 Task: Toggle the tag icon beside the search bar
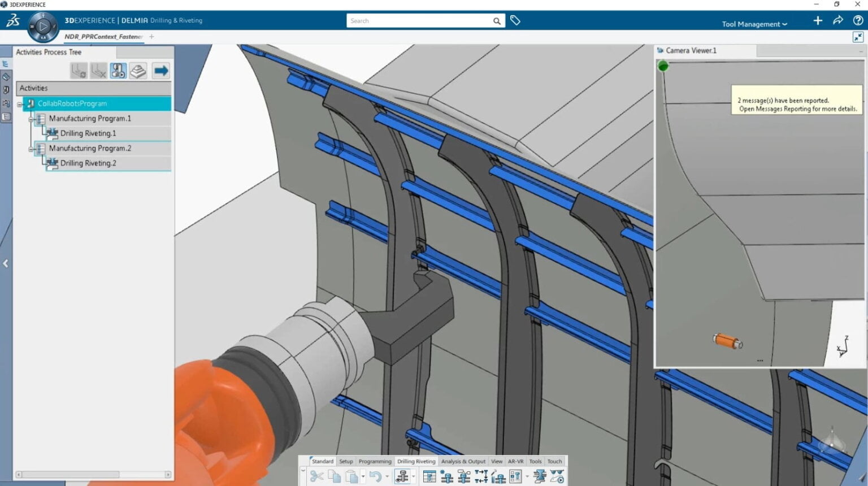515,20
